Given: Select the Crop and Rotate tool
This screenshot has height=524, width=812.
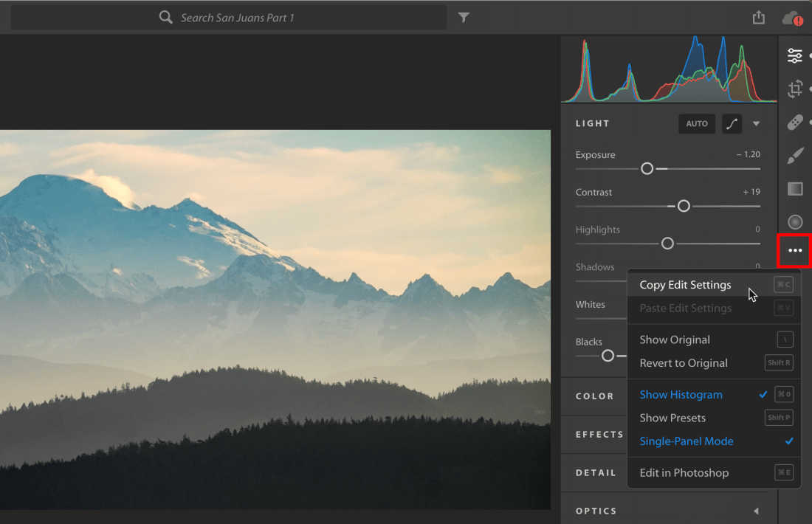Looking at the screenshot, I should [x=794, y=89].
